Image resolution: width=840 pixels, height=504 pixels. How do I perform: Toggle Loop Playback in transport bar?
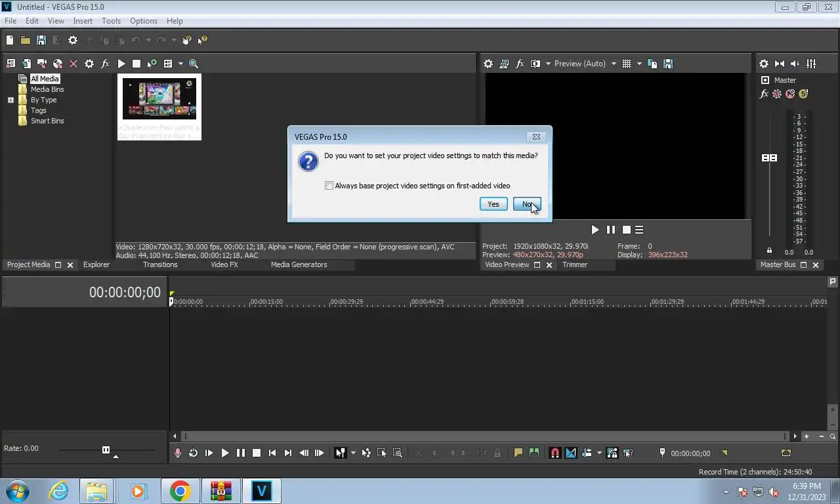pyautogui.click(x=193, y=453)
